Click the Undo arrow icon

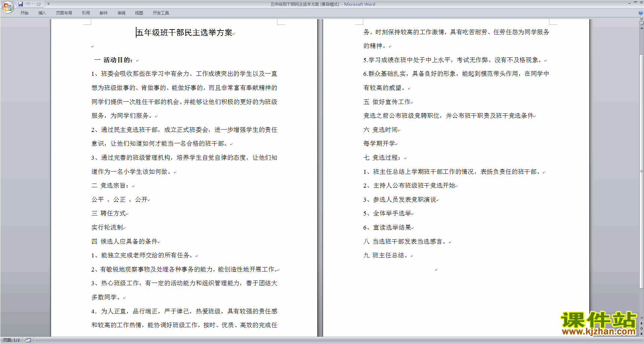[28, 4]
